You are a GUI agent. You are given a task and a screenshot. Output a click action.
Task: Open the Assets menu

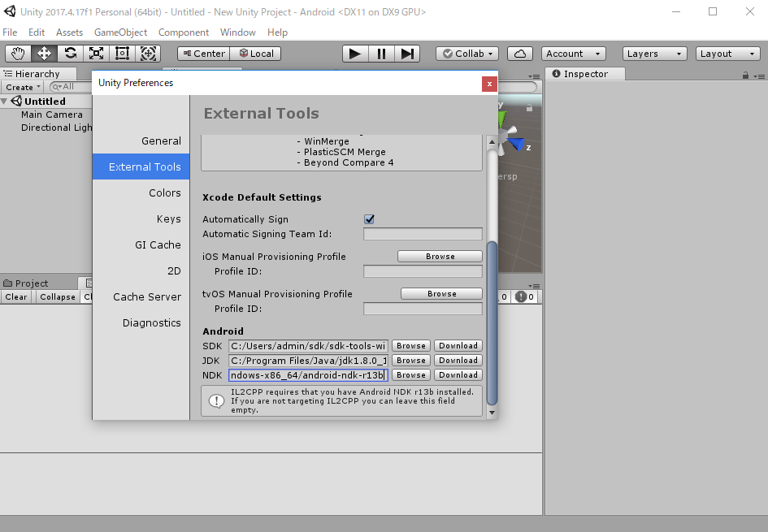click(69, 32)
